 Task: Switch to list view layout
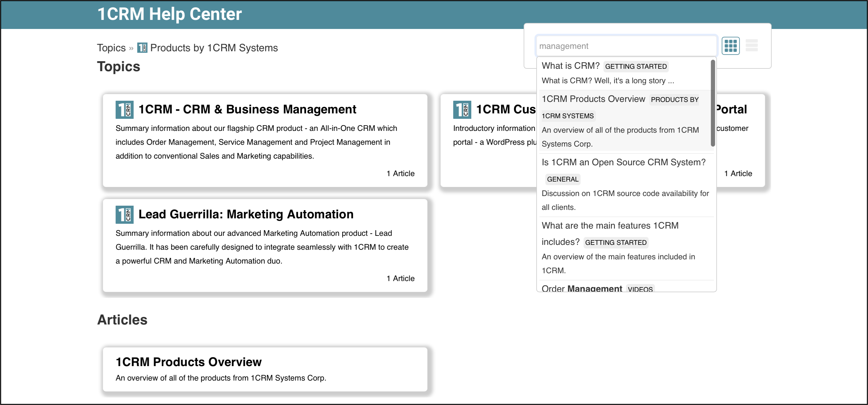point(751,46)
